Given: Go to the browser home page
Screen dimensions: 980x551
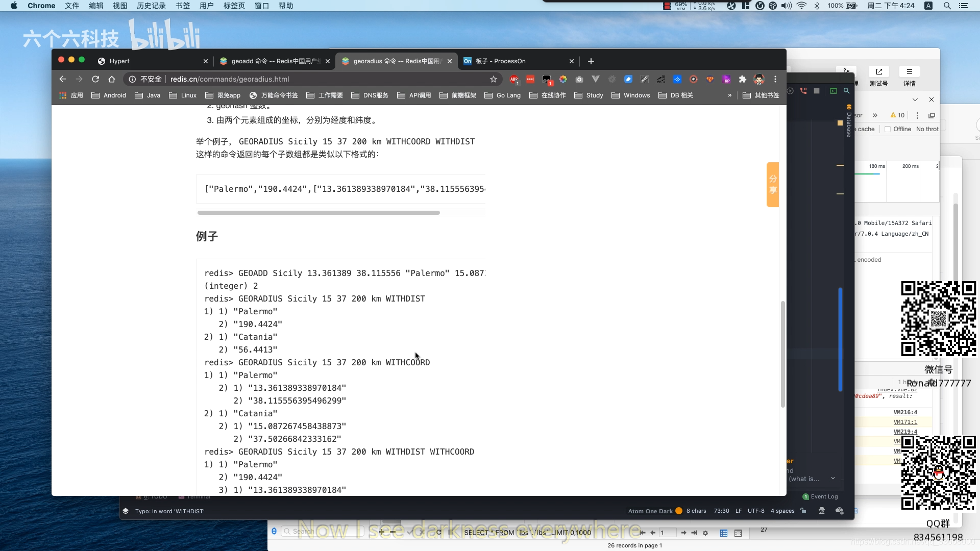Looking at the screenshot, I should pos(112,79).
